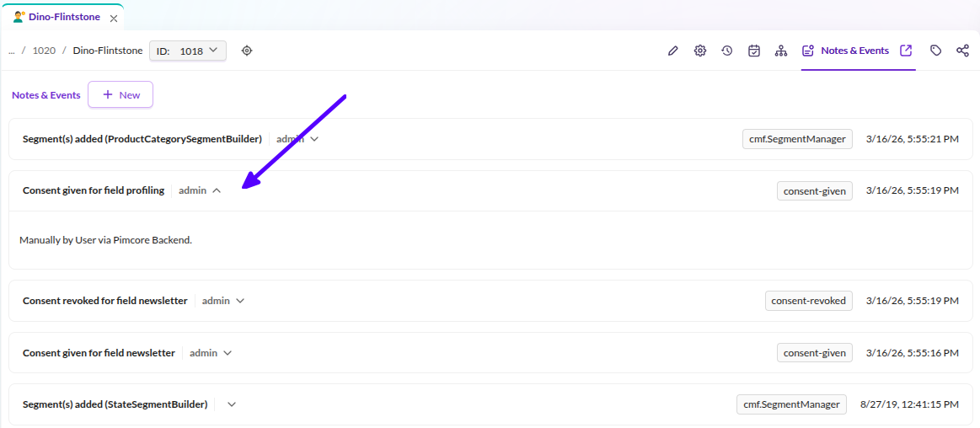This screenshot has width=980, height=428.
Task: Expand the ProductCategorySegmentBuilder note row
Action: click(314, 139)
